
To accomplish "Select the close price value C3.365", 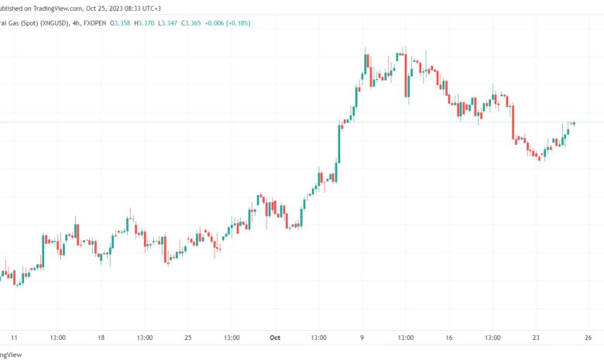I will (x=191, y=23).
